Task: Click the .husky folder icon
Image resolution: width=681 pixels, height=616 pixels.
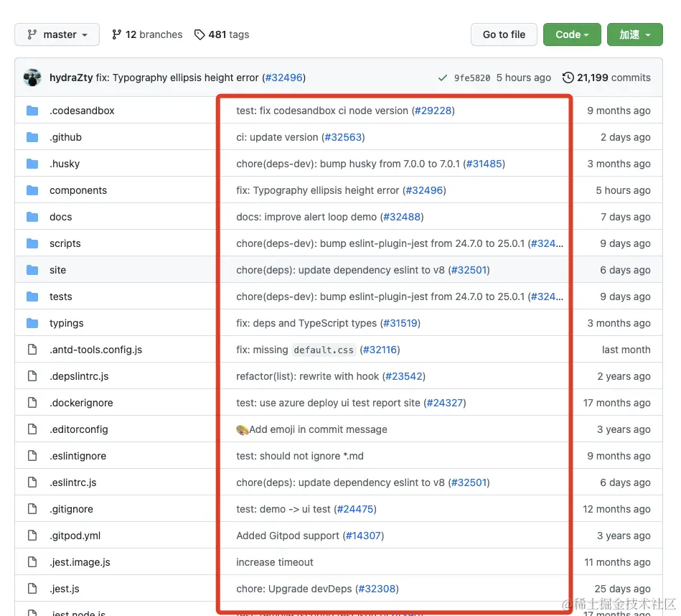Action: (32, 164)
